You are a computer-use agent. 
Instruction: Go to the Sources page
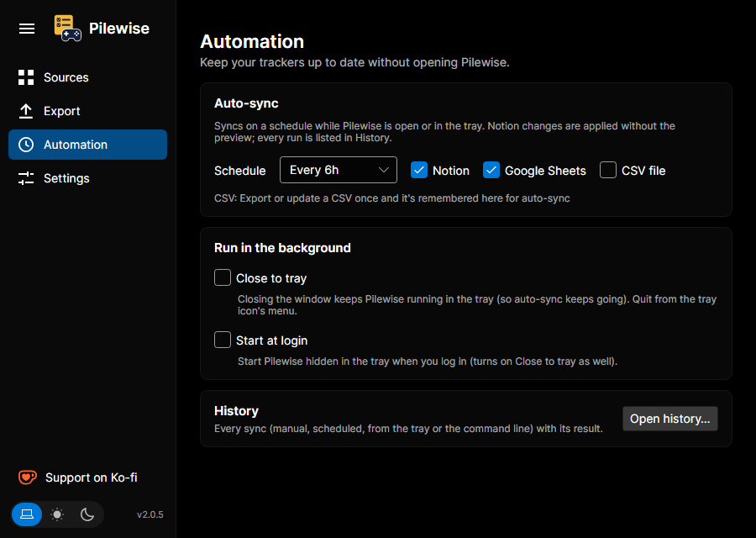(x=87, y=77)
